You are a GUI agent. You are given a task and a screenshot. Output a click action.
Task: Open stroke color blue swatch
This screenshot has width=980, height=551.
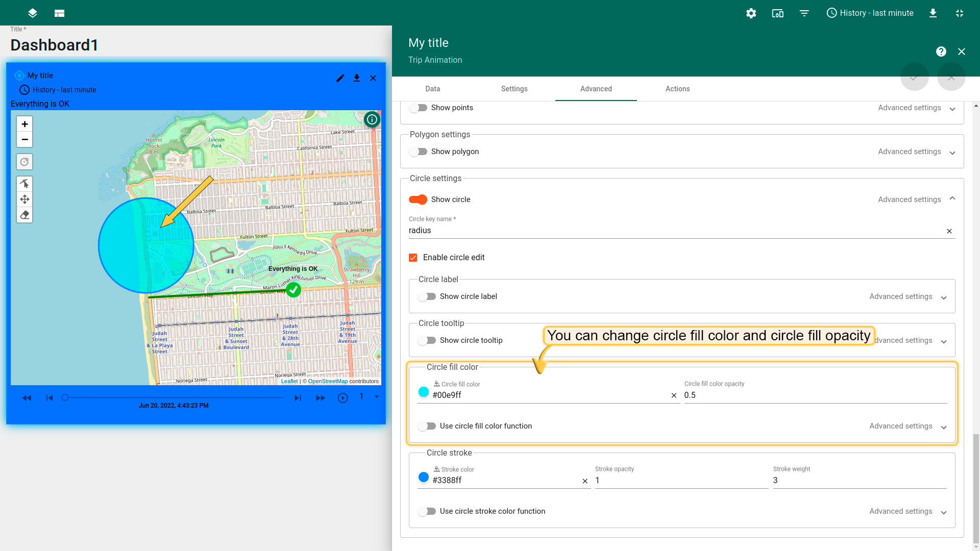(x=424, y=477)
